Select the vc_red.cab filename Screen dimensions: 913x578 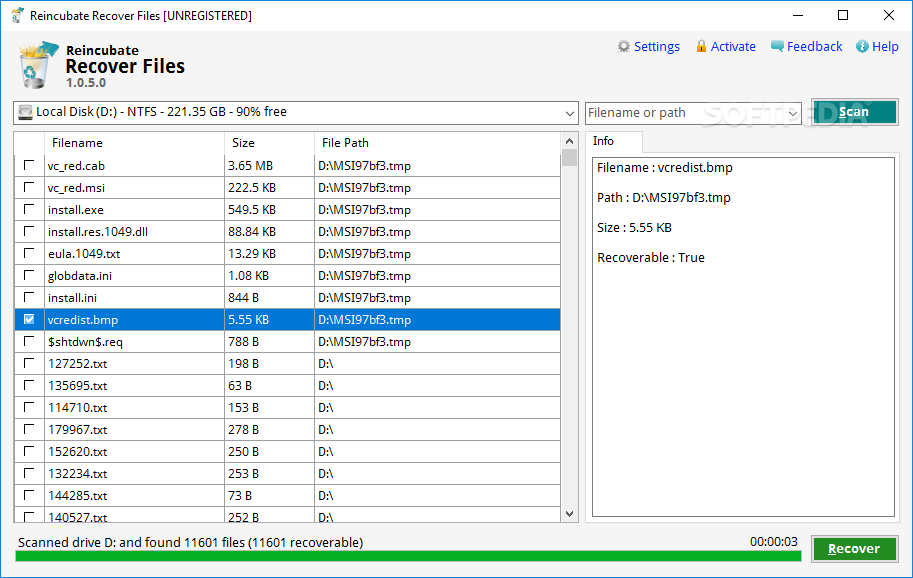[76, 166]
